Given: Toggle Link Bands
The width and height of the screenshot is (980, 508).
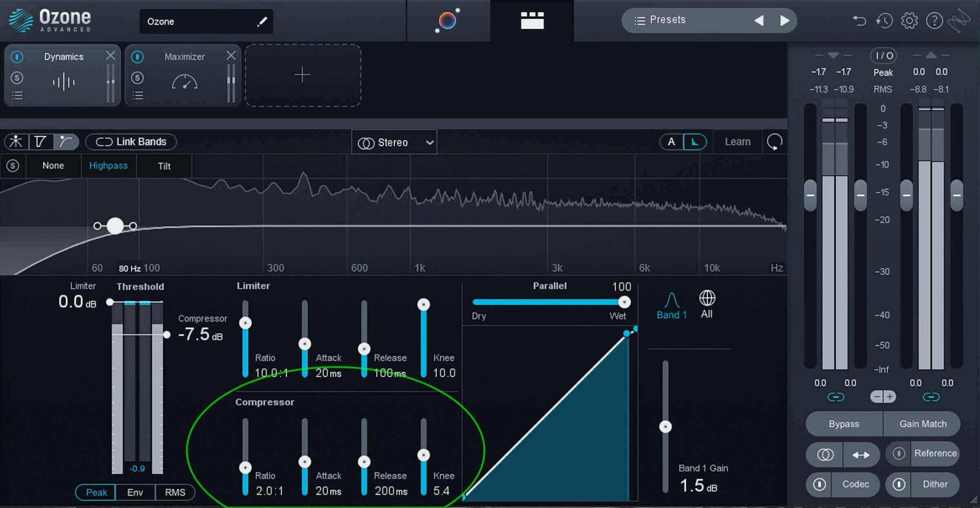Looking at the screenshot, I should [131, 142].
